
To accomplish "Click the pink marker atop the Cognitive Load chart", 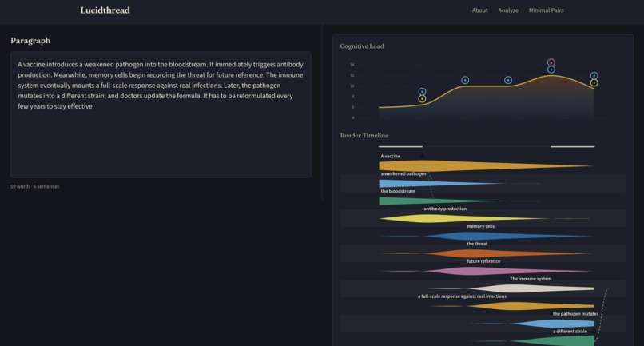I will click(x=551, y=62).
